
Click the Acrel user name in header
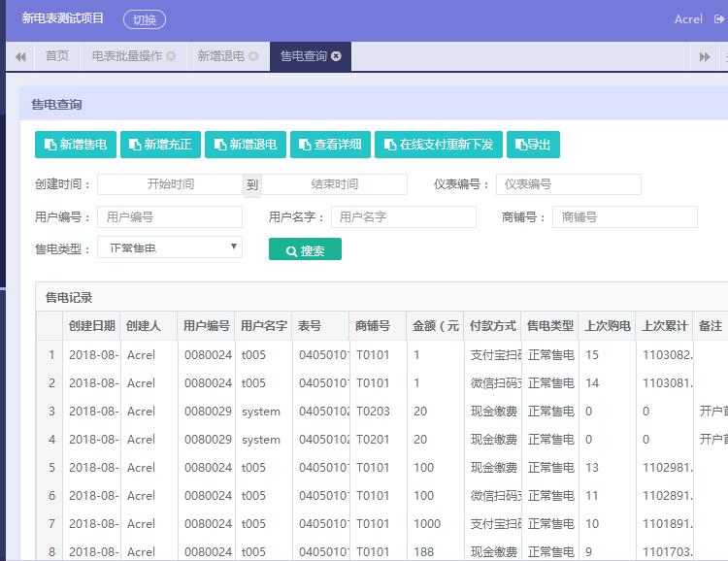pos(688,19)
